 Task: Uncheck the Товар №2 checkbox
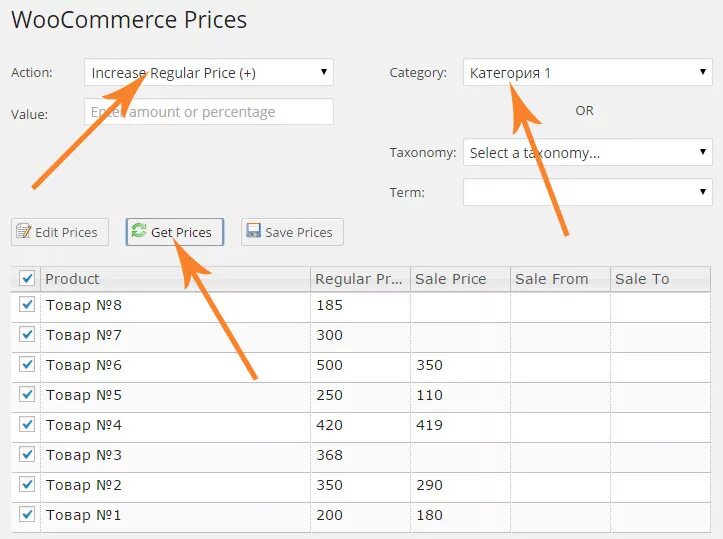click(27, 484)
